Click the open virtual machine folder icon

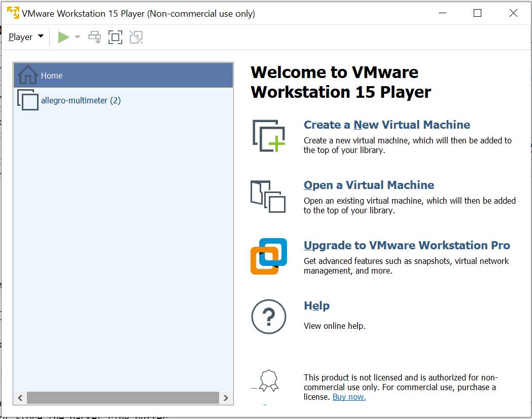[x=268, y=197]
